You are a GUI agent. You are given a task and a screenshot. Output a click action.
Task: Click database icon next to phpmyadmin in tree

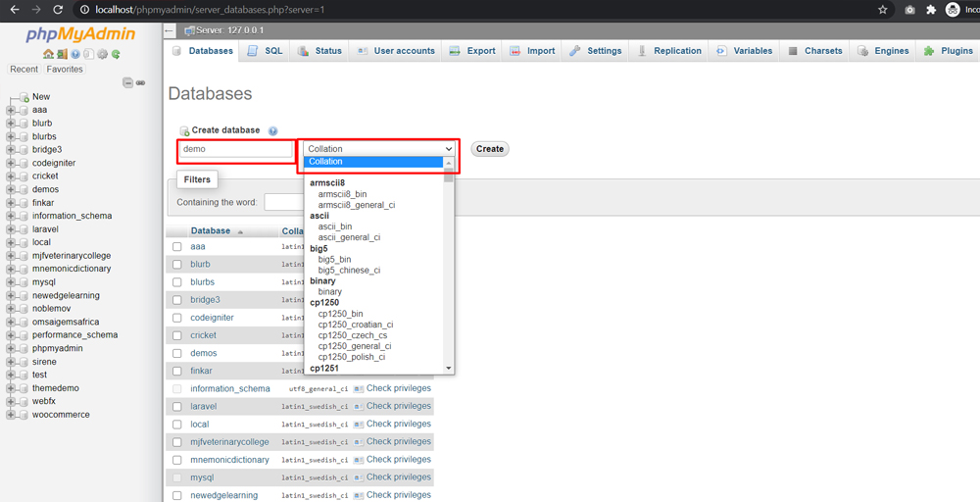tap(24, 348)
